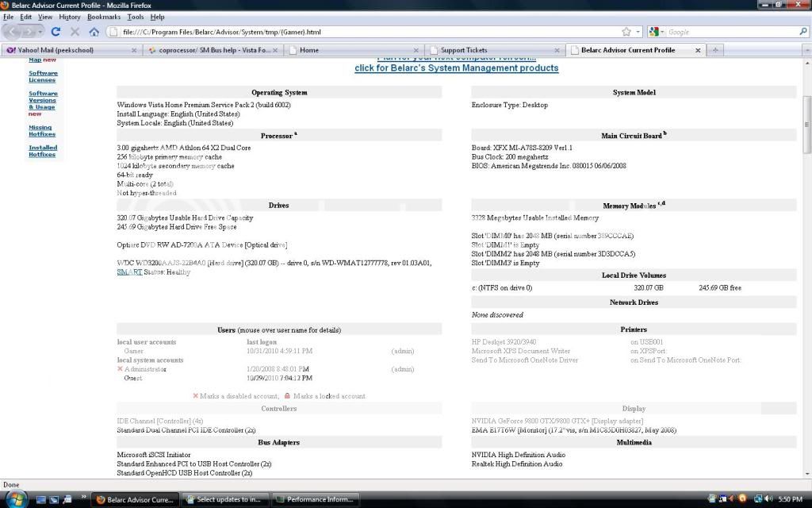Click the SMART status link
Viewport: 812px width, 508px height.
[129, 271]
